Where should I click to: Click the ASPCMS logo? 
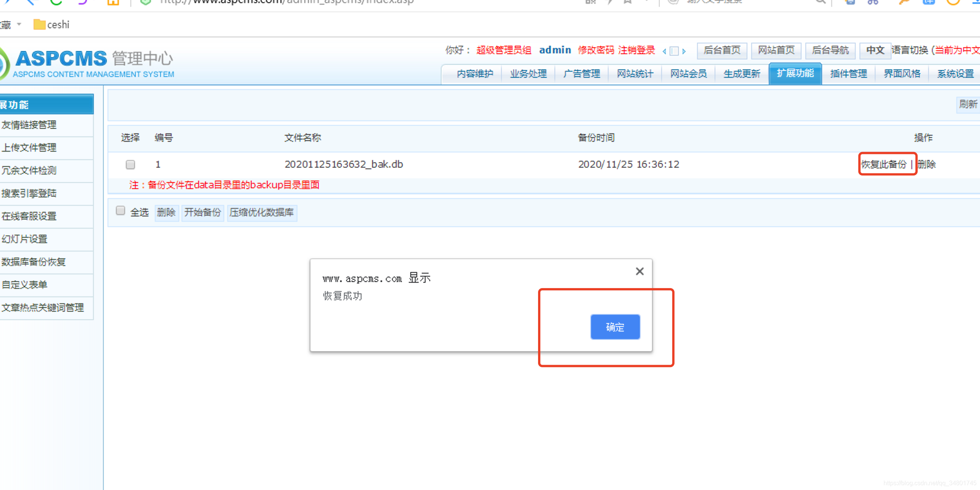pos(61,59)
